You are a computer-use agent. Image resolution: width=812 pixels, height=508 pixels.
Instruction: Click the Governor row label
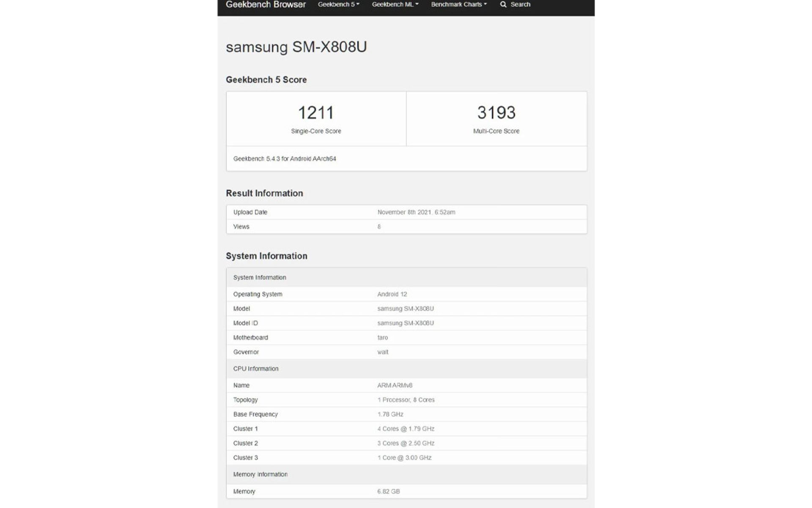pos(246,352)
